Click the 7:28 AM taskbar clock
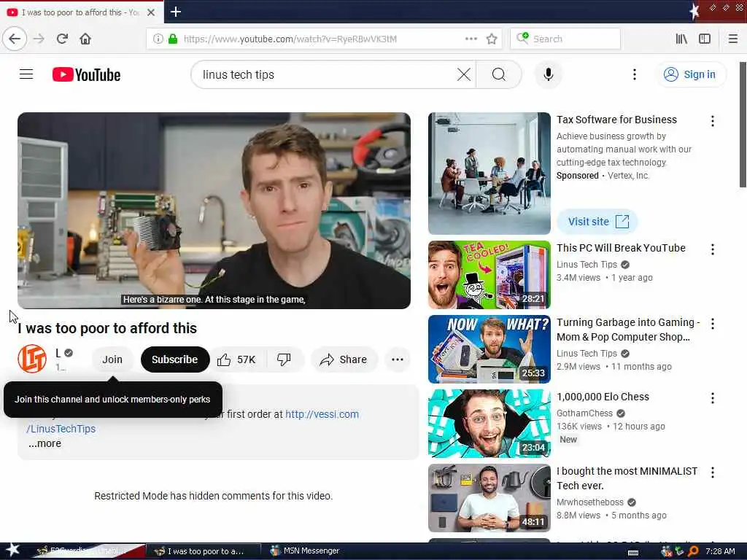This screenshot has width=747, height=560. coord(720,551)
